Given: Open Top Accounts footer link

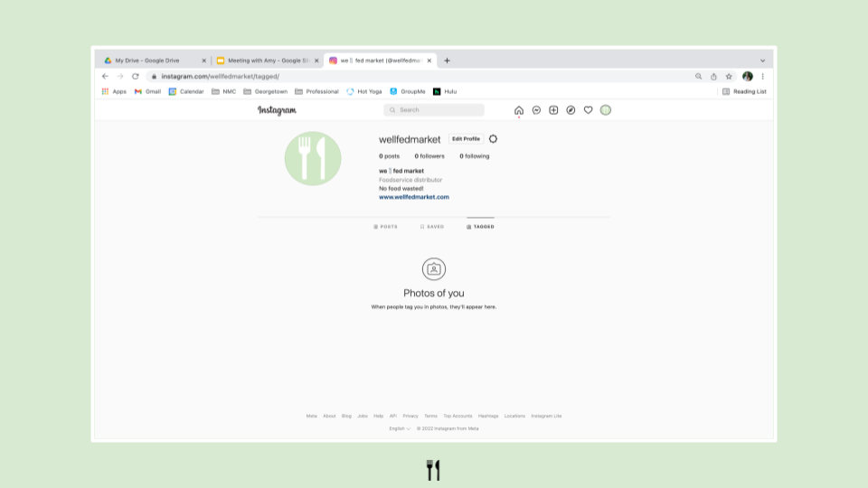Looking at the screenshot, I should point(458,416).
